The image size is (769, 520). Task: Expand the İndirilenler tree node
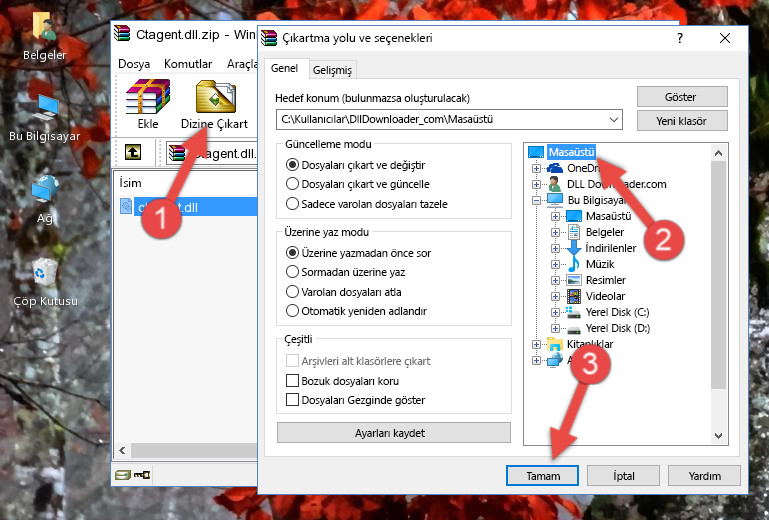coord(555,248)
